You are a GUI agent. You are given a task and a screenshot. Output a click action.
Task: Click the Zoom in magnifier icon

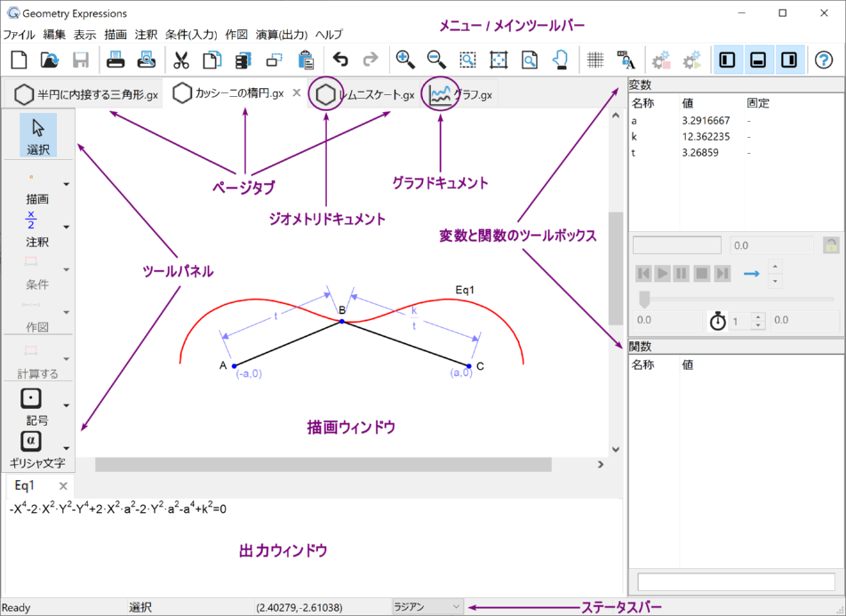tap(405, 60)
